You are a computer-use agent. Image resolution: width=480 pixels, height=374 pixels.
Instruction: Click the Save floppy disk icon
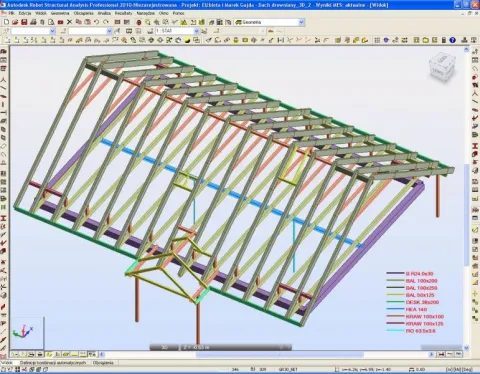(24, 22)
